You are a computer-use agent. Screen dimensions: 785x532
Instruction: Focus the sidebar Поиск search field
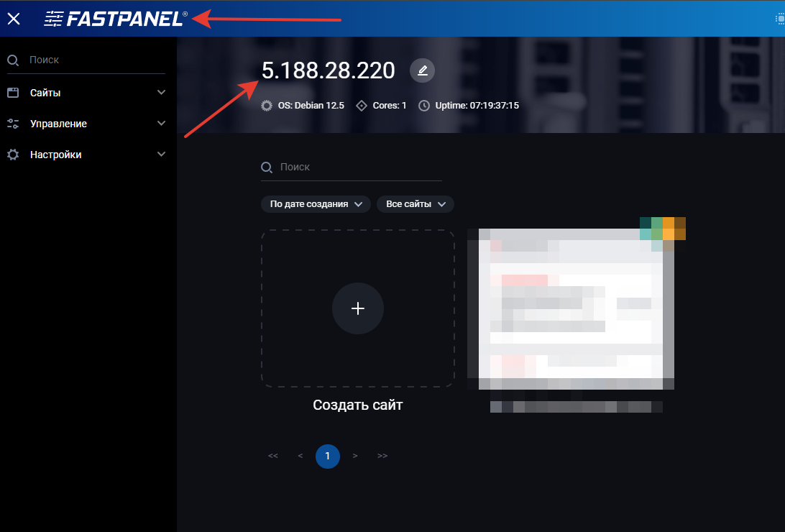[x=93, y=60]
